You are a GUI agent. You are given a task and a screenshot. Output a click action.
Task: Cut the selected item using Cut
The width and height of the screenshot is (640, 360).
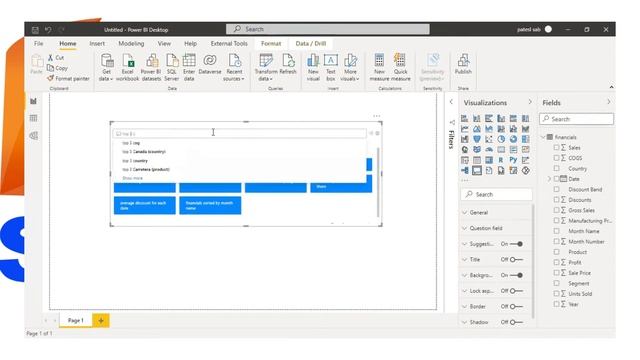pos(56,58)
